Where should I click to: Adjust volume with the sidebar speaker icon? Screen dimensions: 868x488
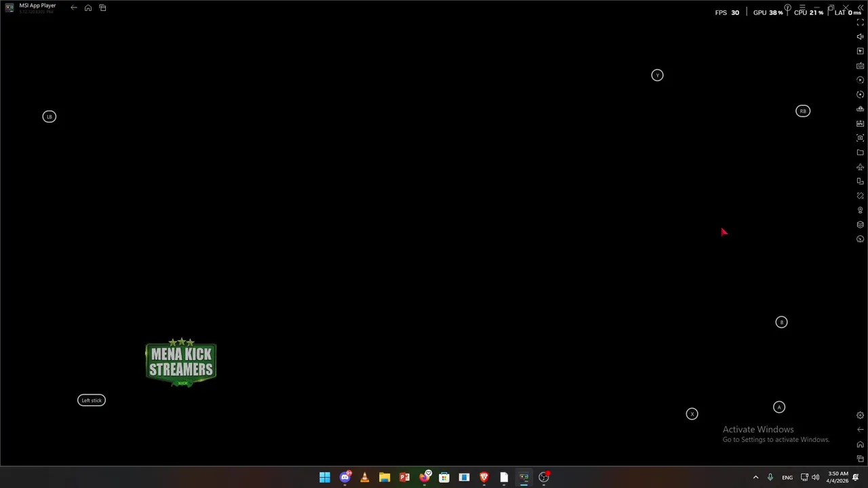[x=861, y=37]
